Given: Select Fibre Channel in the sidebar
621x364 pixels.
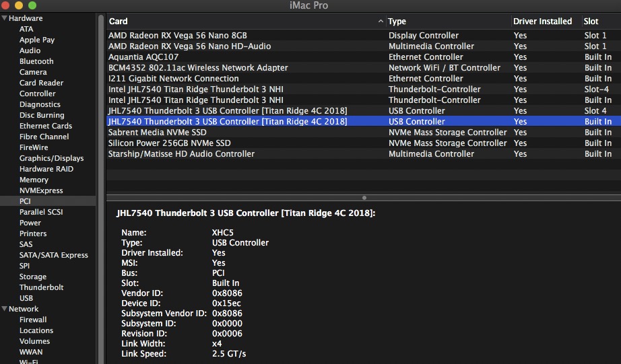Looking at the screenshot, I should tap(44, 137).
